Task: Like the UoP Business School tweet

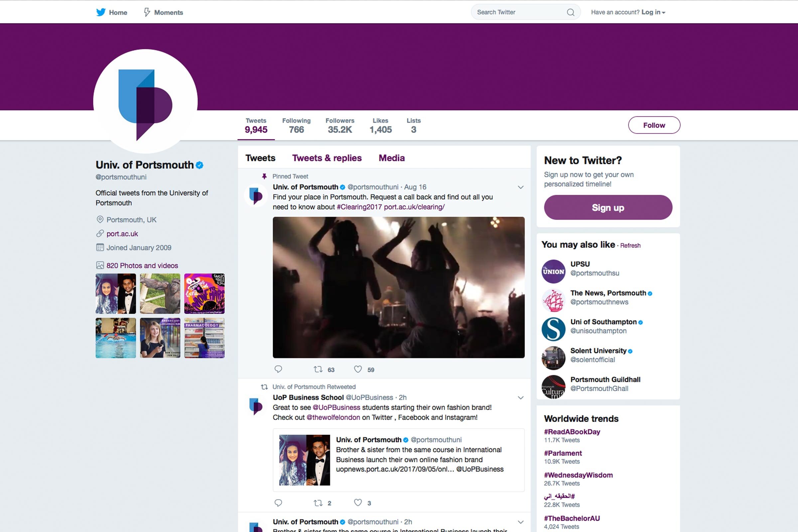Action: coord(358,502)
